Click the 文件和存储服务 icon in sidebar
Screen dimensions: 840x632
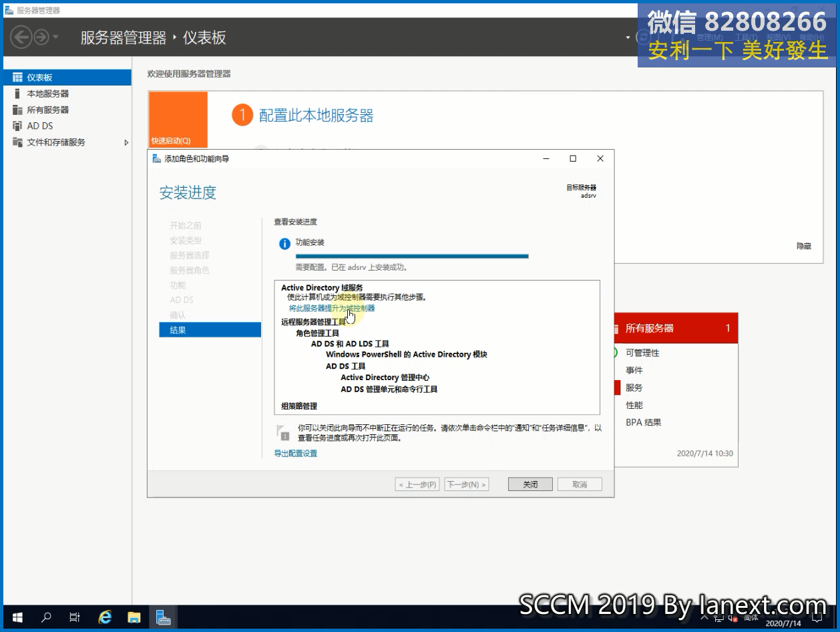pyautogui.click(x=17, y=142)
